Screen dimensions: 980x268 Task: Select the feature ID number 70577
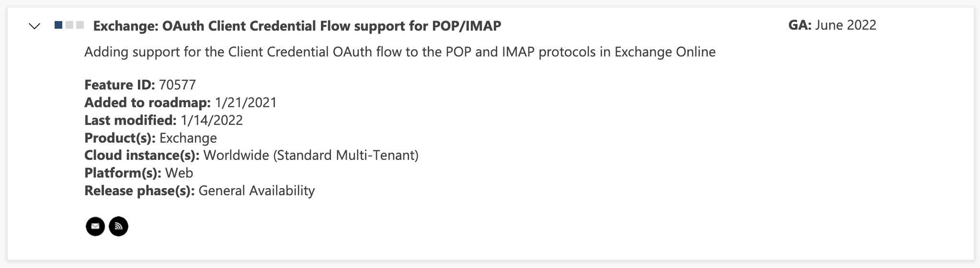pyautogui.click(x=177, y=85)
